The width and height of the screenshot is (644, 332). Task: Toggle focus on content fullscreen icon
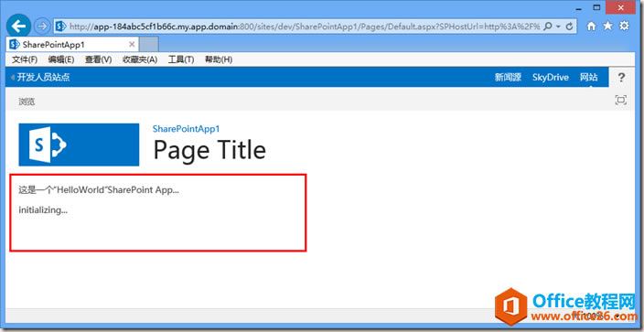621,100
